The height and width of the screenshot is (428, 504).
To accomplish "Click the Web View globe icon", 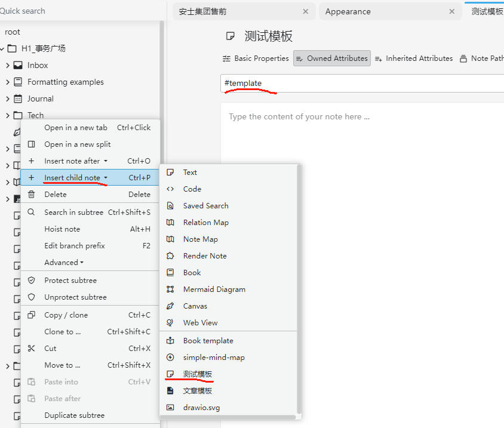I will tap(171, 323).
